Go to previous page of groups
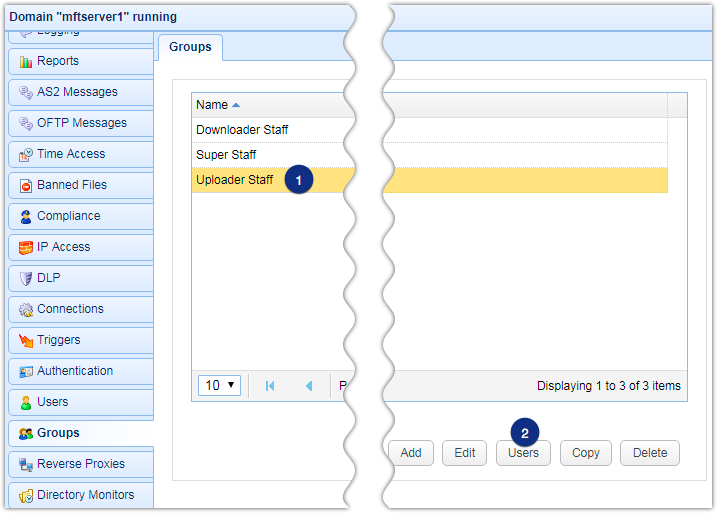Image resolution: width=717 pixels, height=513 pixels. pos(309,386)
